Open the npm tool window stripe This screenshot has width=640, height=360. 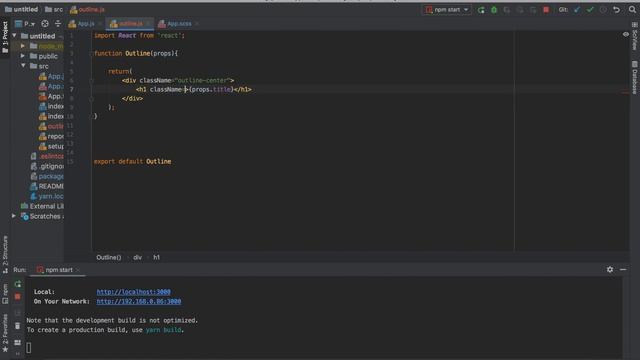click(x=5, y=294)
